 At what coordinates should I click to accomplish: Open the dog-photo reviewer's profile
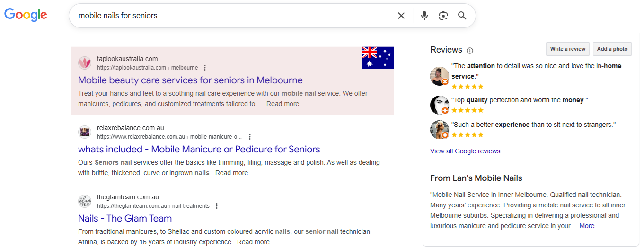point(439,130)
